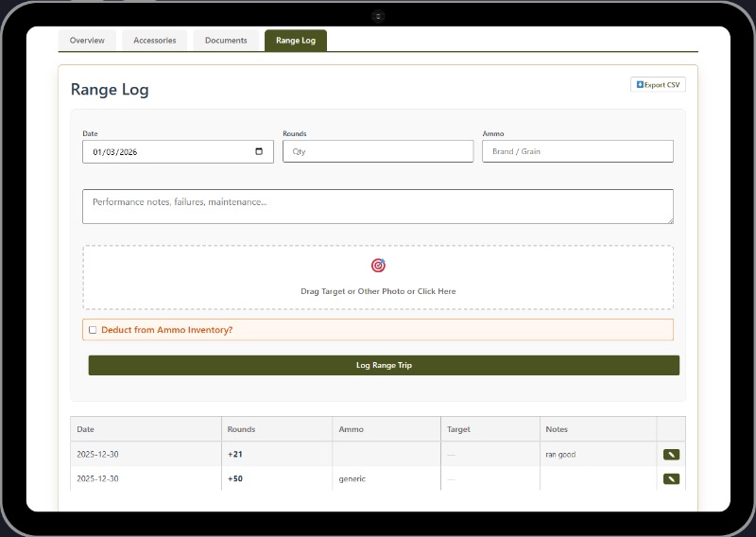Edit the 'ran good' log entry
The width and height of the screenshot is (756, 537).
[671, 455]
